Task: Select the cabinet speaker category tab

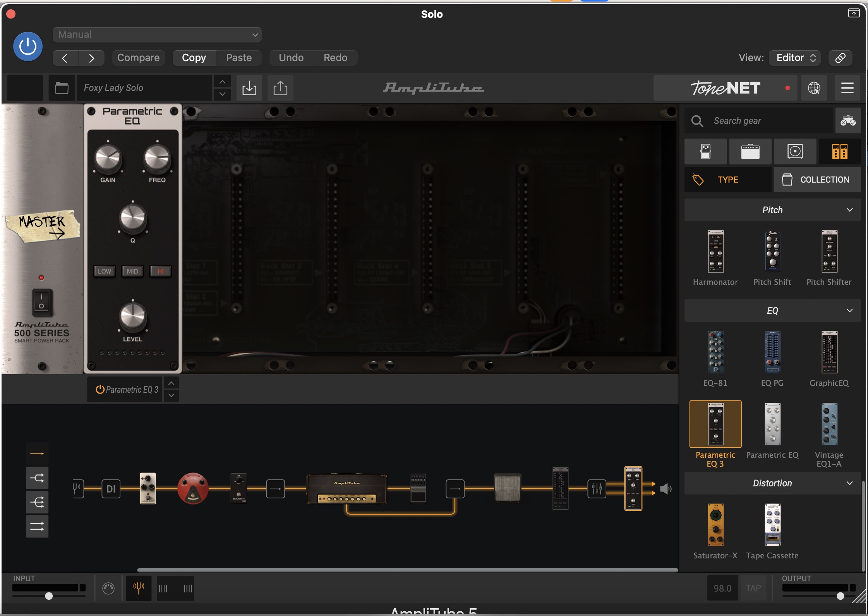Action: pyautogui.click(x=795, y=152)
